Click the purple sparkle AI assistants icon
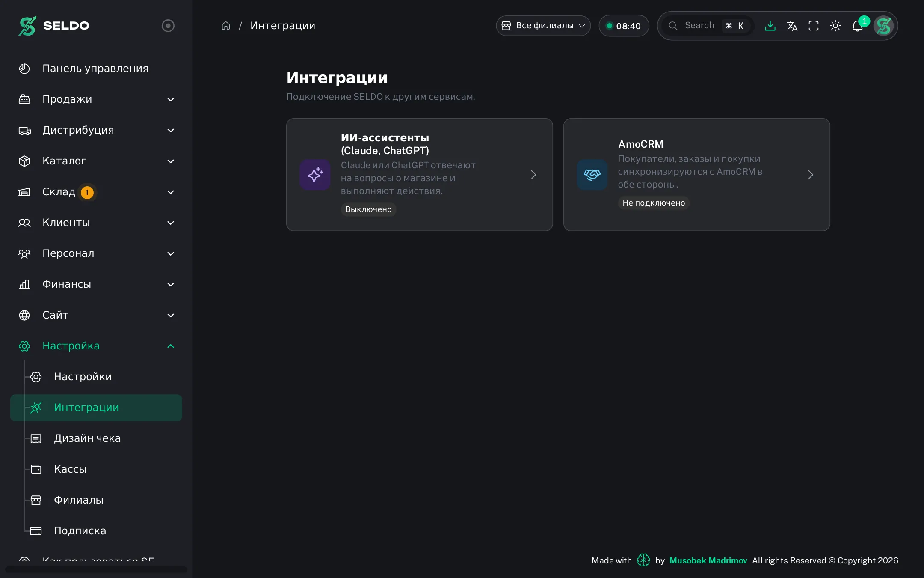This screenshot has height=578, width=924. (x=315, y=175)
